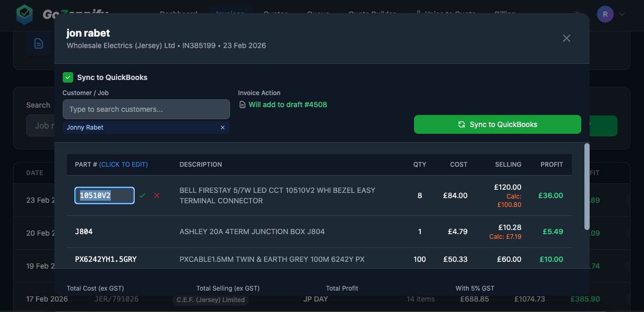The width and height of the screenshot is (644, 312).
Task: Edit the J804 part number
Action: (x=84, y=232)
